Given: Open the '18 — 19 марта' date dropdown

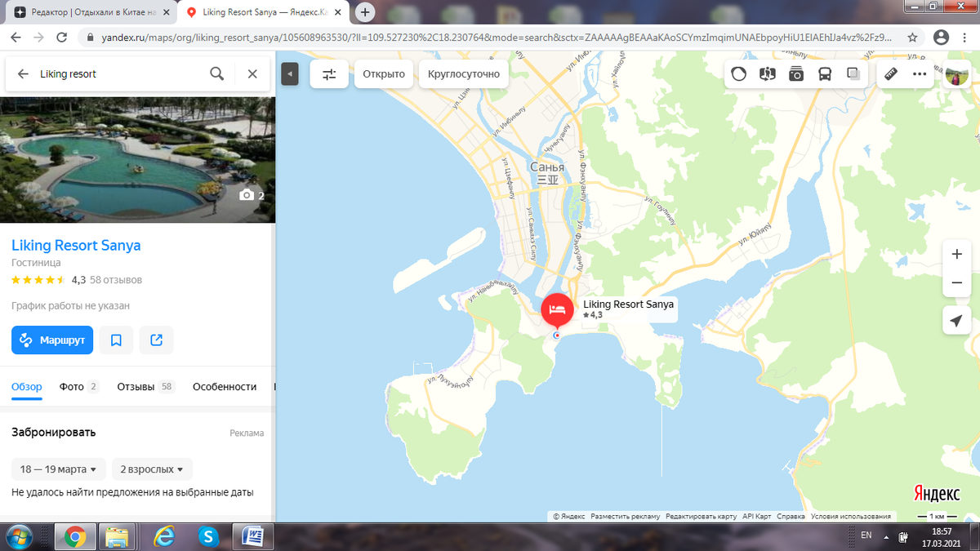Looking at the screenshot, I should 58,469.
